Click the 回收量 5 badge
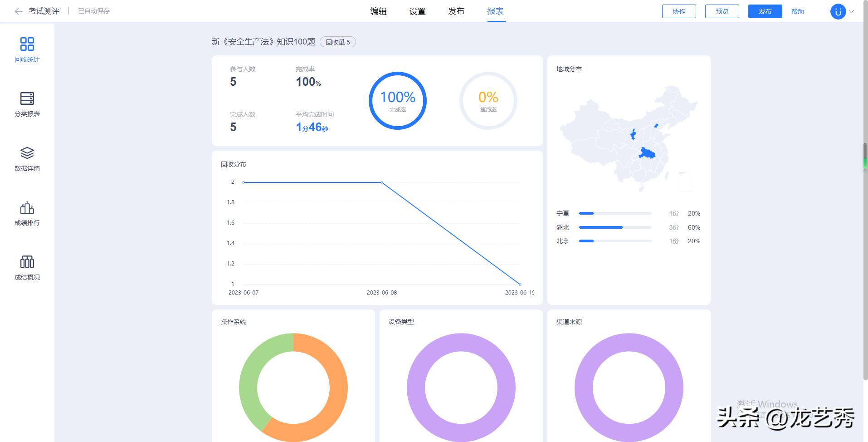This screenshot has height=442, width=868. click(338, 42)
